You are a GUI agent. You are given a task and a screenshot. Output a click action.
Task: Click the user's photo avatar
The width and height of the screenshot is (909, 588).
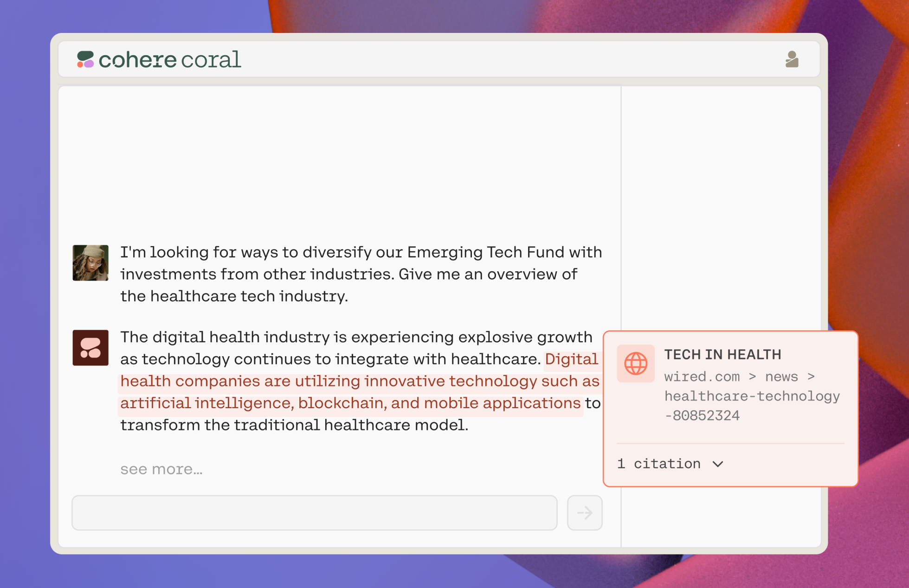[x=90, y=262]
